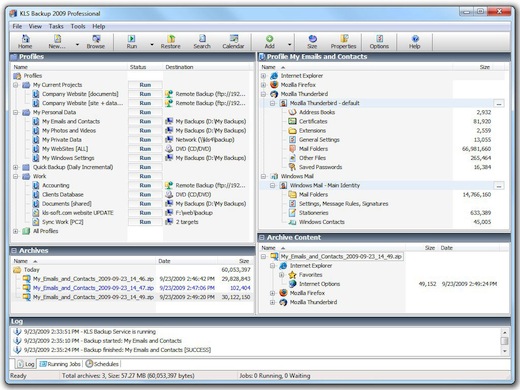Select the Internet Options icon in archive
The height and width of the screenshot is (390, 520).
(292, 284)
